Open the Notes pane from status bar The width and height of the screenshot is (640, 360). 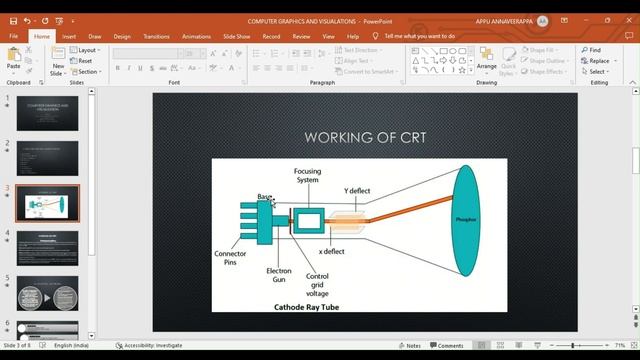pos(409,345)
